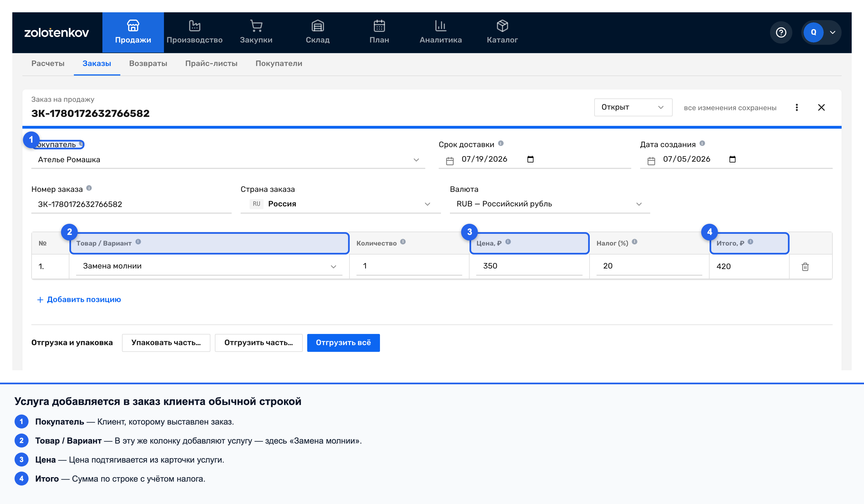Click the zolotenkov logo
Image resolution: width=864 pixels, height=504 pixels.
coord(57,32)
